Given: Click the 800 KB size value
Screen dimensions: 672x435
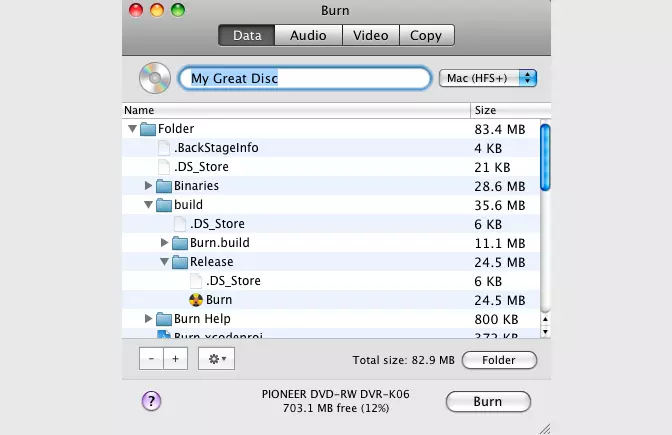Looking at the screenshot, I should (x=496, y=319).
